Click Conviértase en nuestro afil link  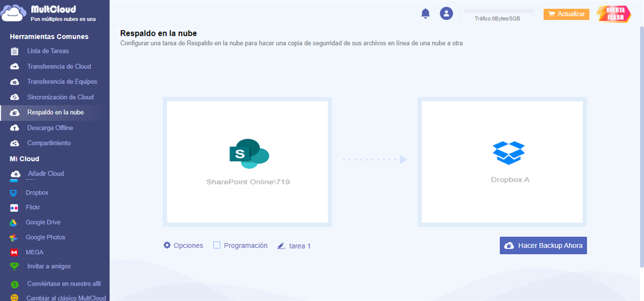click(64, 284)
